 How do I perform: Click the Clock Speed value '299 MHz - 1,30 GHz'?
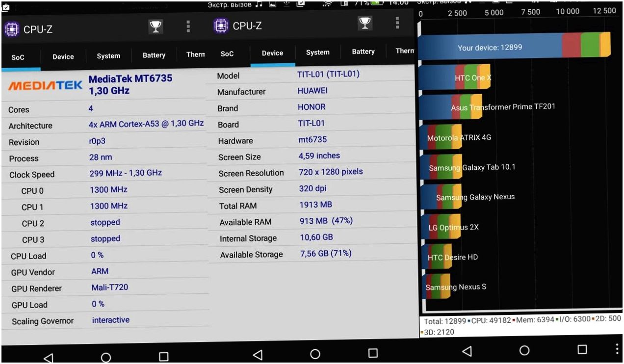click(x=126, y=173)
